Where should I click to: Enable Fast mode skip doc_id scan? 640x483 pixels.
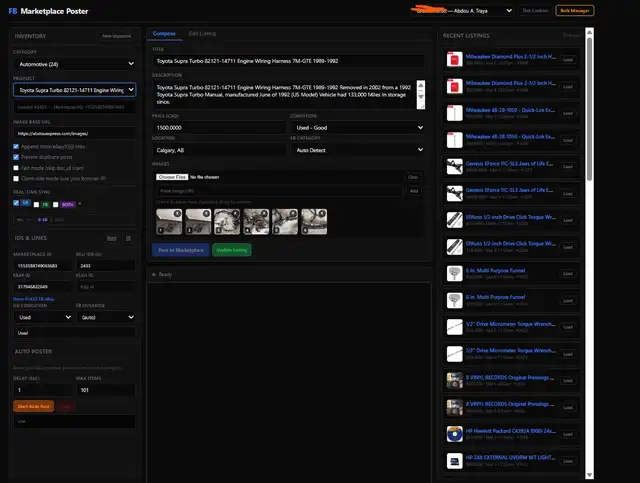[x=16, y=167]
